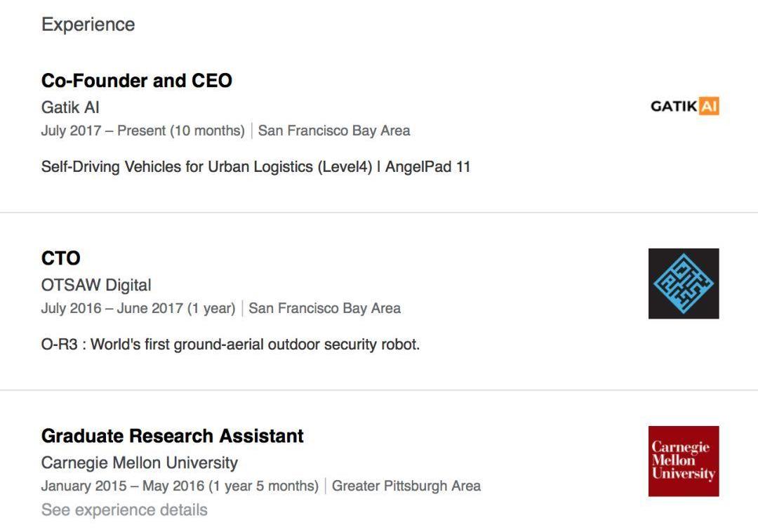
Task: Click the January 2015 – May 2016 dates
Action: tap(180, 486)
